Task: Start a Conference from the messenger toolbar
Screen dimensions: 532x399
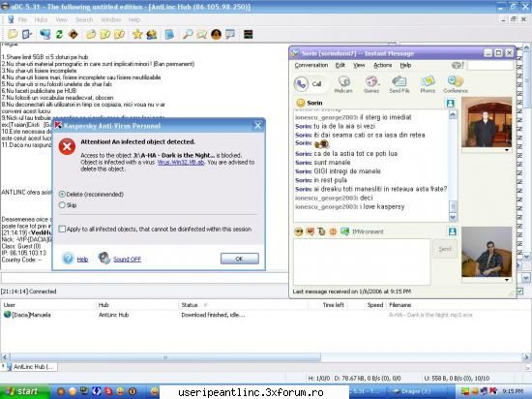Action: (x=456, y=84)
